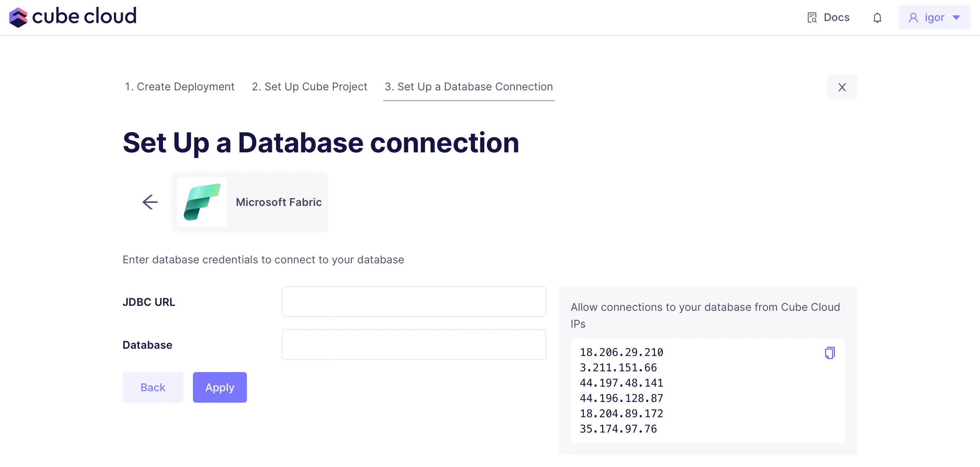Screen dimensions: 980x467
Task: Click the Cube Cloud logo icon
Action: pos(18,17)
